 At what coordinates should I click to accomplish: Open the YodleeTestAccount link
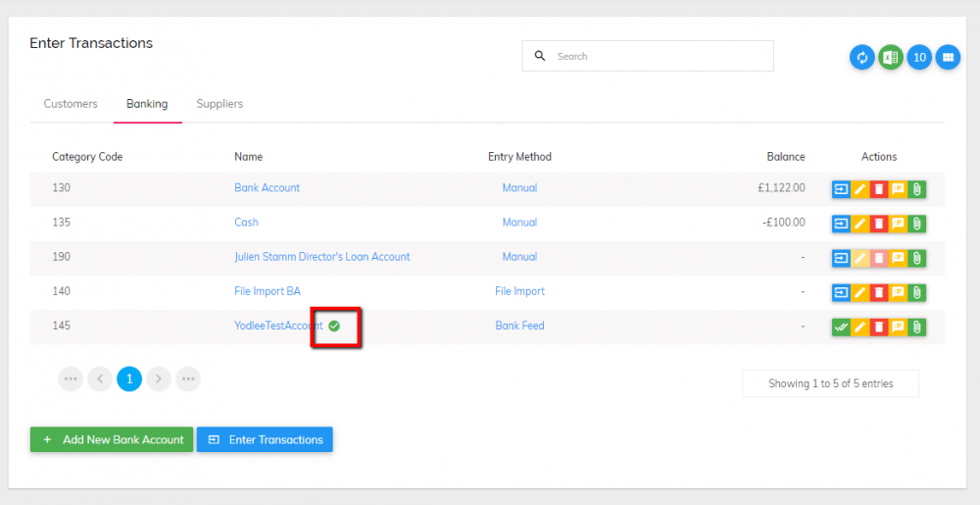[x=278, y=325]
